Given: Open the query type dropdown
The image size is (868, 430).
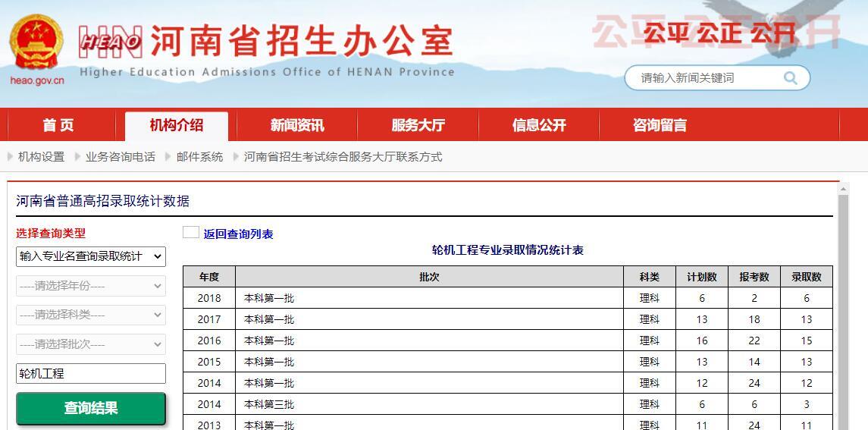Looking at the screenshot, I should tap(91, 256).
